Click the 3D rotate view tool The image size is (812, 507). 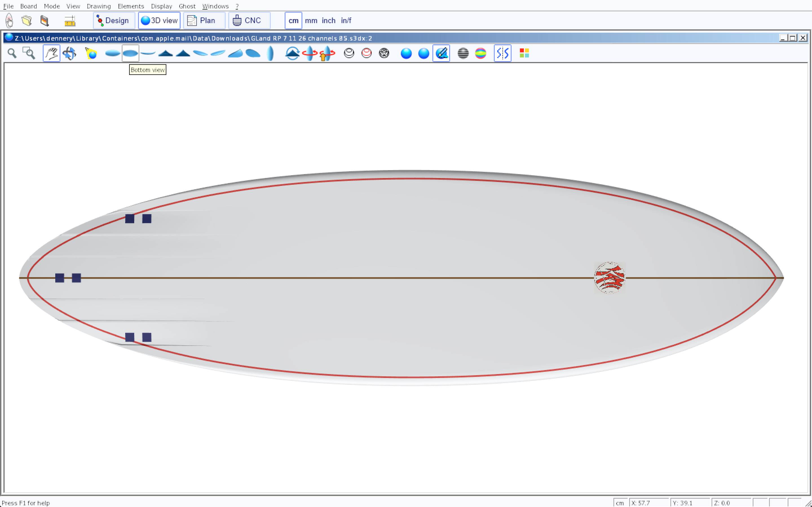pyautogui.click(x=69, y=53)
